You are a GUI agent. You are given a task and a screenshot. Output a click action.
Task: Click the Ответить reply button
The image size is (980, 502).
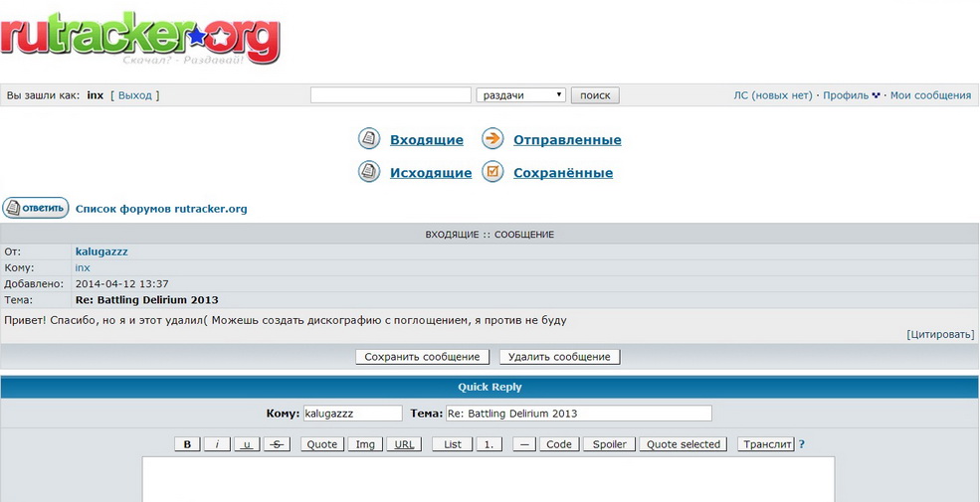pos(35,208)
